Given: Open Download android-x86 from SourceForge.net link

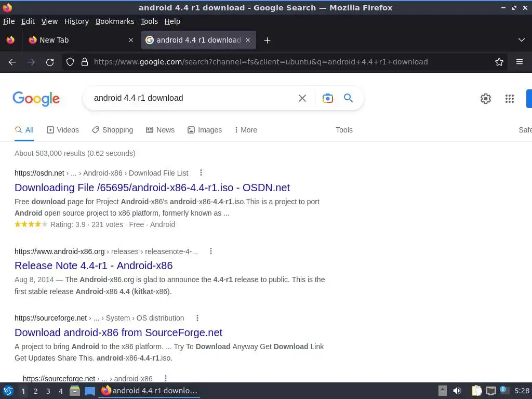Looking at the screenshot, I should (x=118, y=332).
